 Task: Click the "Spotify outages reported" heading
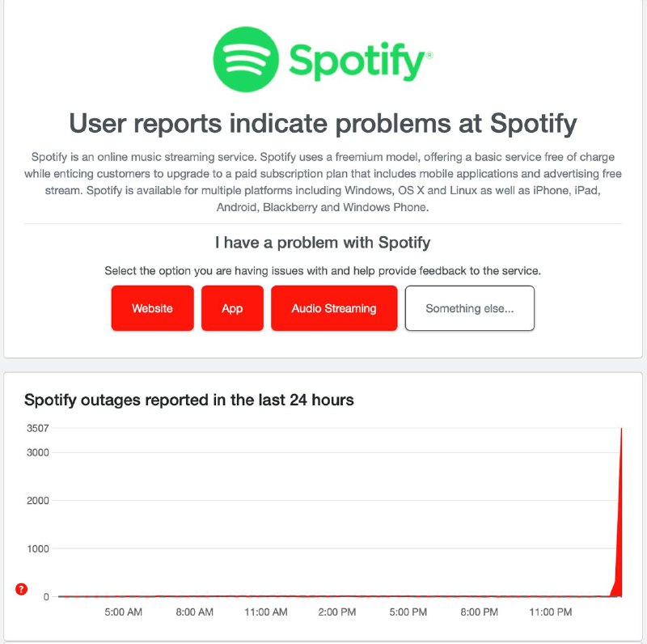pos(190,400)
